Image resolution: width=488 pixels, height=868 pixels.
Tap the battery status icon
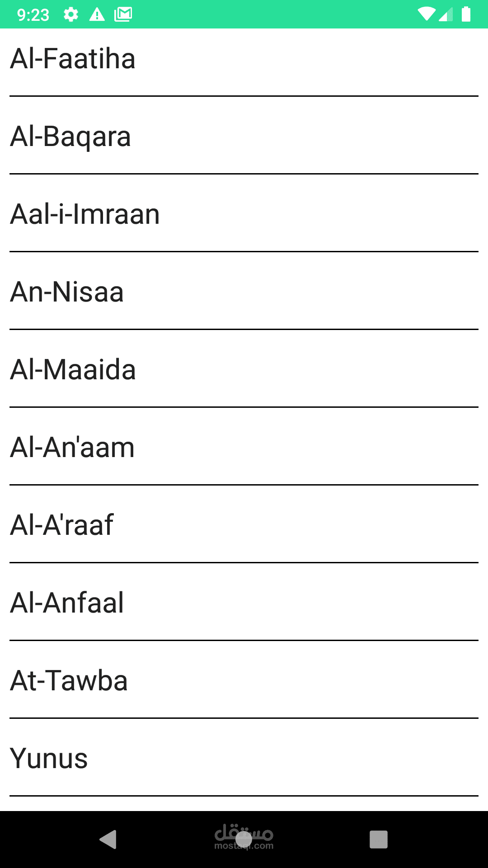pos(466,14)
